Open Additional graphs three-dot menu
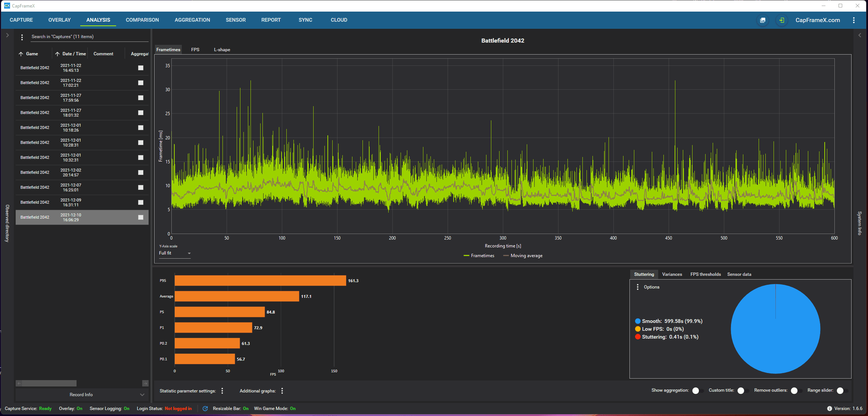Image resolution: width=868 pixels, height=416 pixels. pyautogui.click(x=282, y=391)
